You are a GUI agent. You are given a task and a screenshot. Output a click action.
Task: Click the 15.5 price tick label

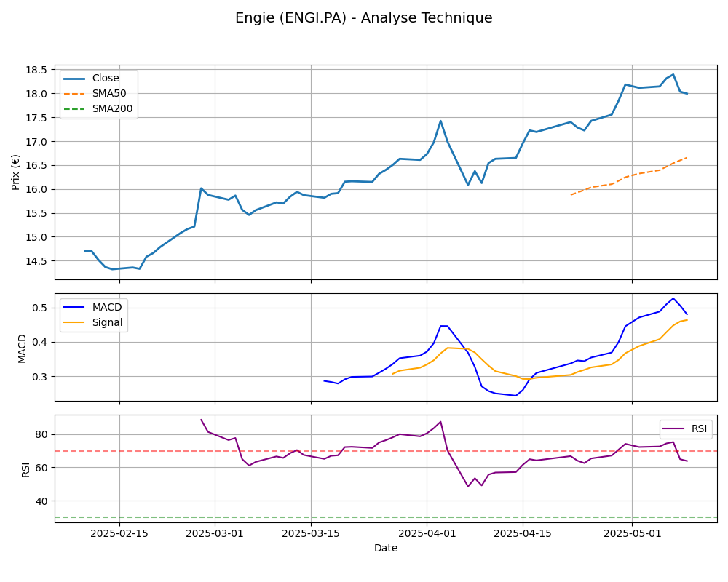click(36, 213)
